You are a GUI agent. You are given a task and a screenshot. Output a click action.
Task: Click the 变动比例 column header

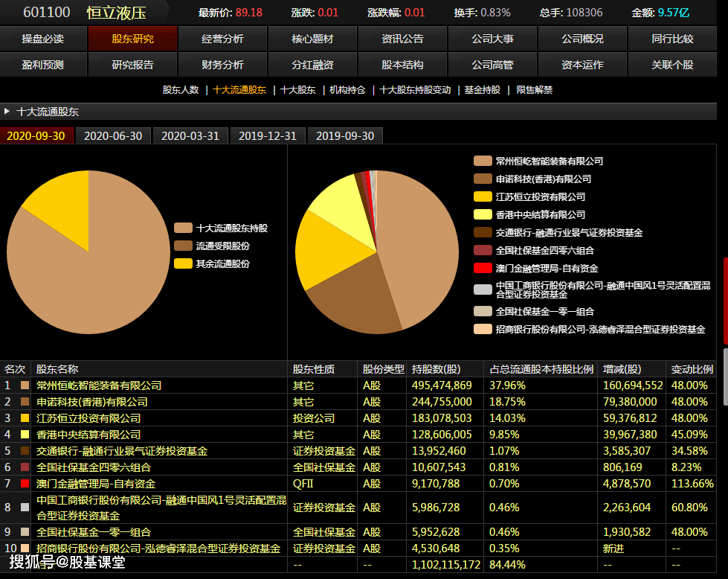(692, 369)
